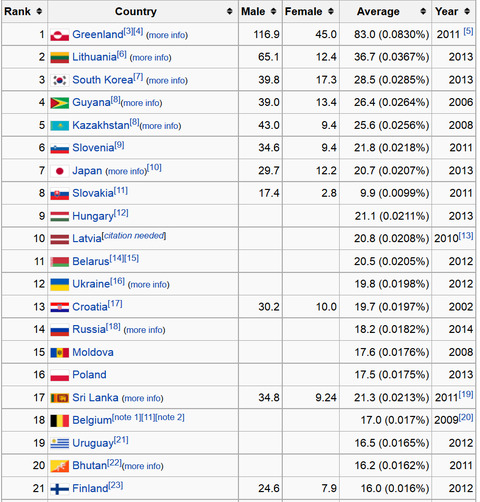Image resolution: width=480 pixels, height=502 pixels.
Task: Click the Ukraine flag icon
Action: point(60,284)
